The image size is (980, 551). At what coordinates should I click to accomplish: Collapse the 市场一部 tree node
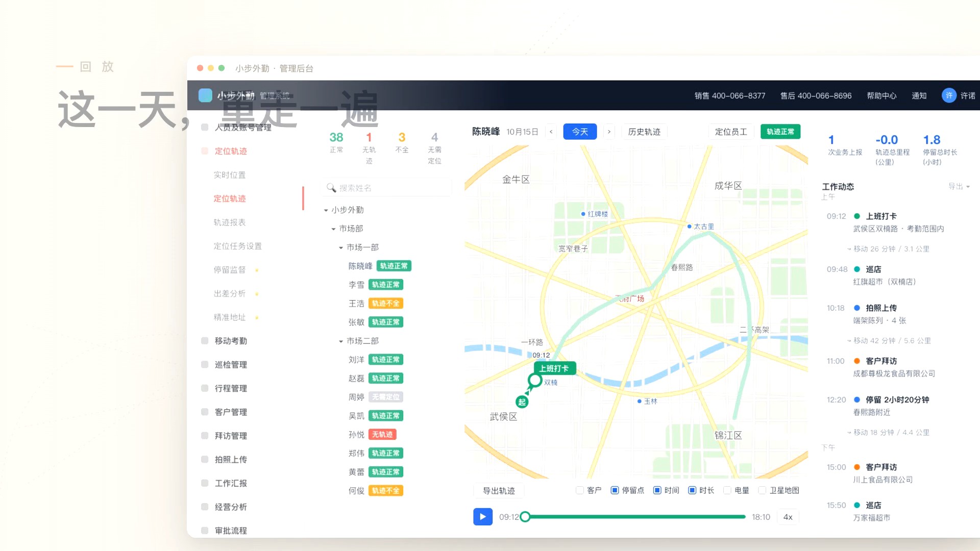coord(341,247)
